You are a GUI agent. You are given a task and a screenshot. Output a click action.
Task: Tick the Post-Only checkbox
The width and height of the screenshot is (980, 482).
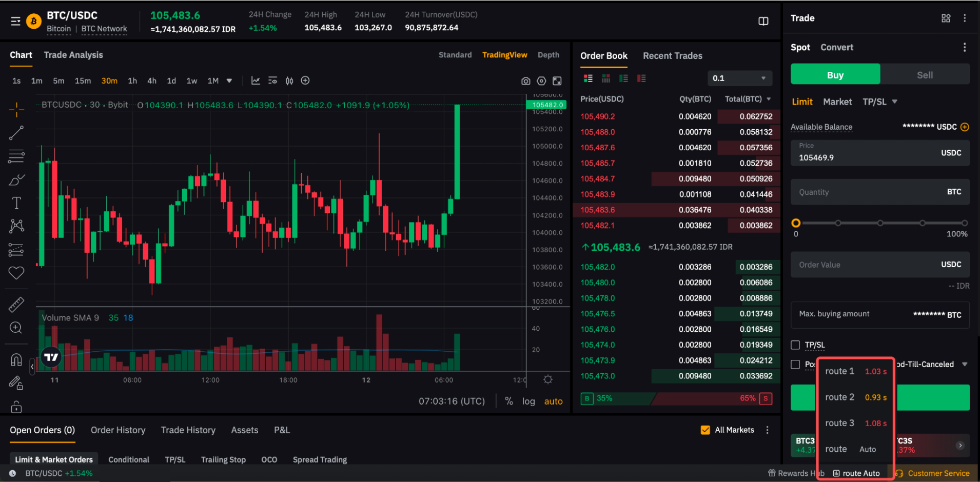pyautogui.click(x=795, y=365)
